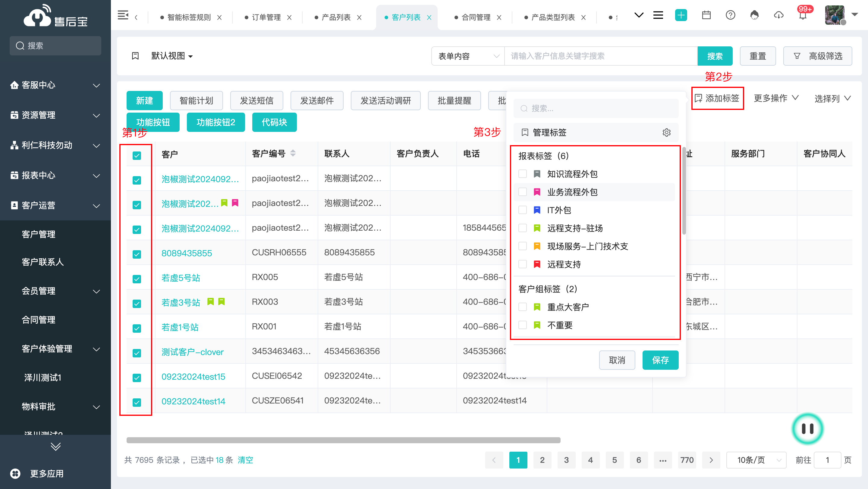Switch to the 产品列表 tab
Viewport: 868px width, 489px height.
point(336,17)
